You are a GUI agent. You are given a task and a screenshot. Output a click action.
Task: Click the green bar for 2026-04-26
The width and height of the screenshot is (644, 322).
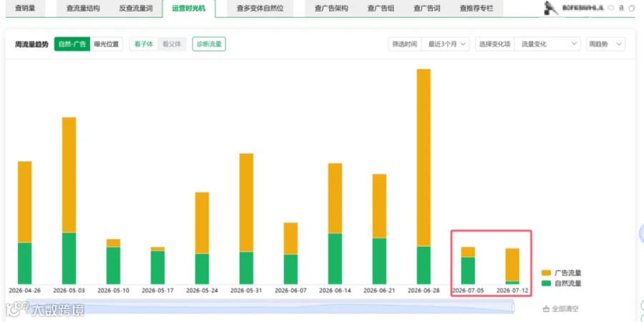coord(24,263)
